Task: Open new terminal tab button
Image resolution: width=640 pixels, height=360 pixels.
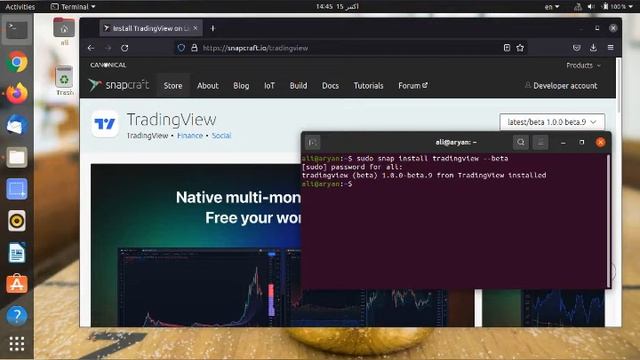Action: (x=313, y=142)
